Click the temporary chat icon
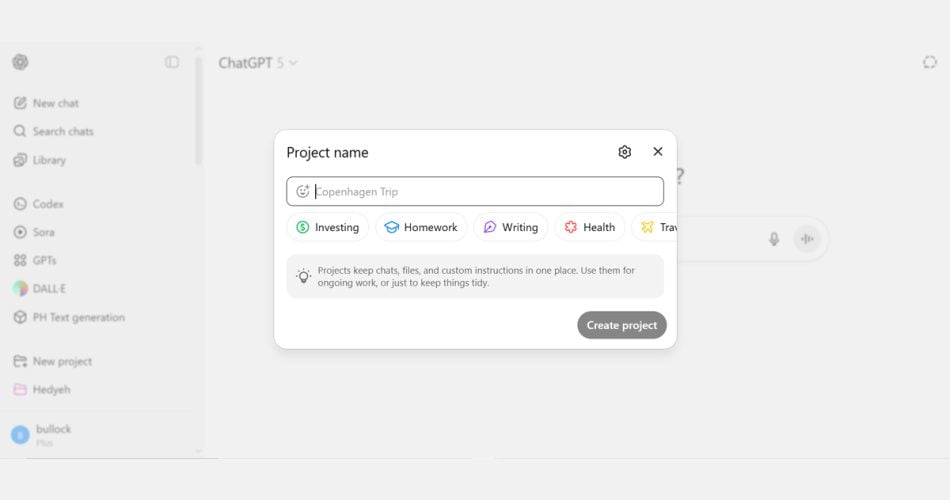This screenshot has width=950, height=500. point(929,62)
